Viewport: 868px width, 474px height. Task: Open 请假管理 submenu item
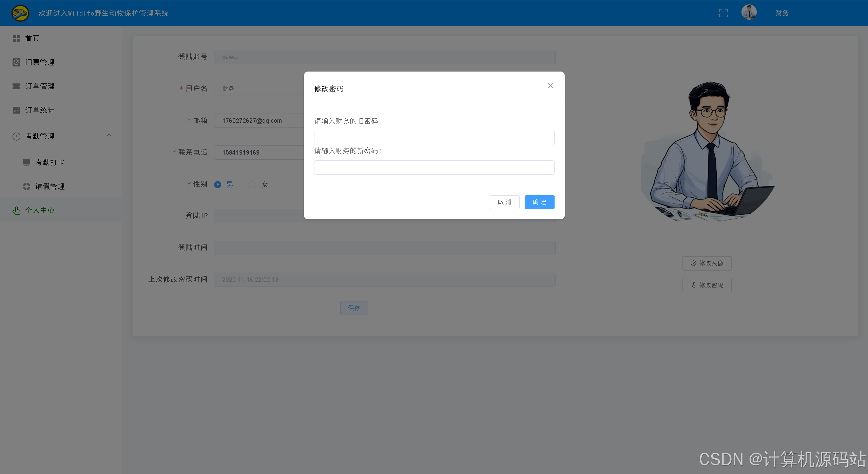tap(61, 186)
